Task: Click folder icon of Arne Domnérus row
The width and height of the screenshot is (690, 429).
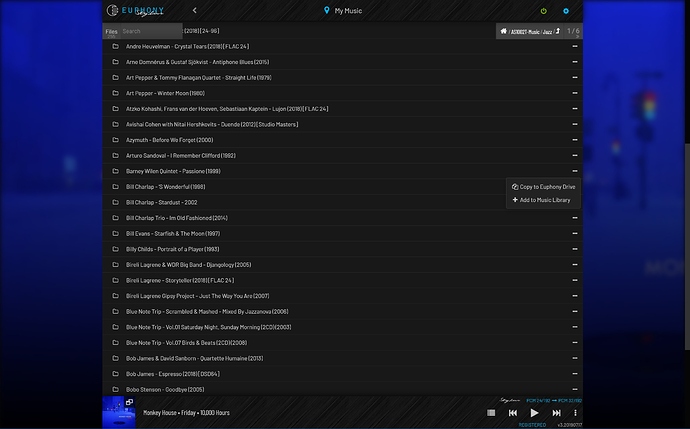Action: 115,62
